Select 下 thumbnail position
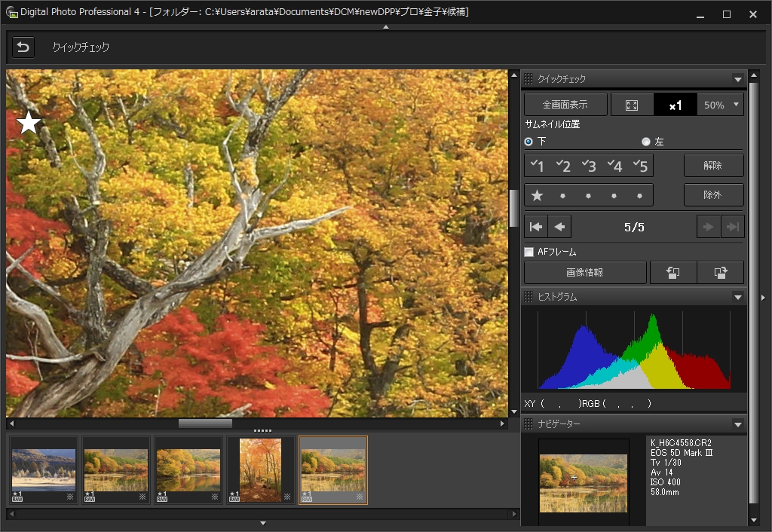The height and width of the screenshot is (532, 772). 529,141
